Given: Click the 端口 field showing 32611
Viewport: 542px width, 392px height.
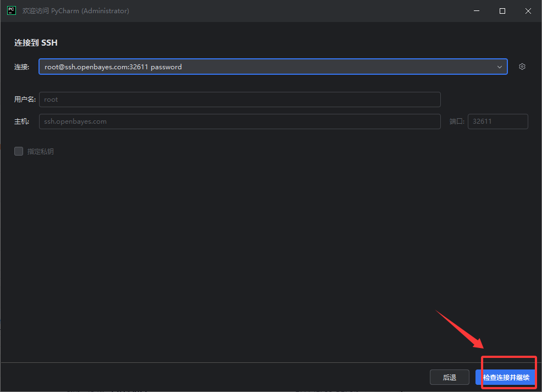Looking at the screenshot, I should click(x=498, y=122).
